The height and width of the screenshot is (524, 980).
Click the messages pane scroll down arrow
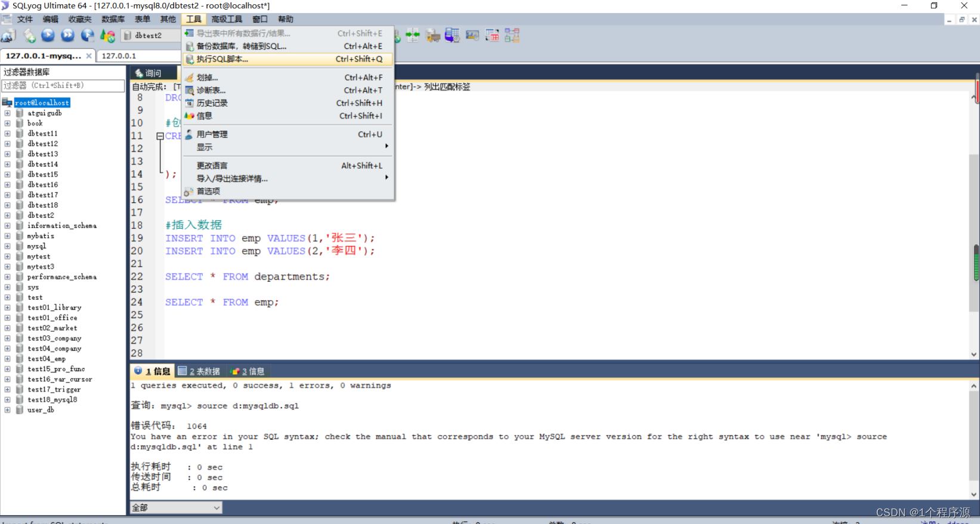click(x=974, y=494)
